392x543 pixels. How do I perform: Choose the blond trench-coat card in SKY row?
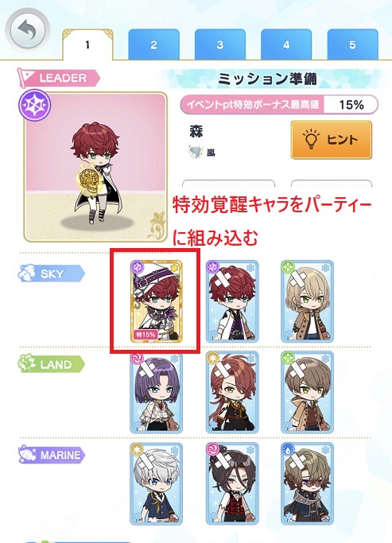point(308,301)
